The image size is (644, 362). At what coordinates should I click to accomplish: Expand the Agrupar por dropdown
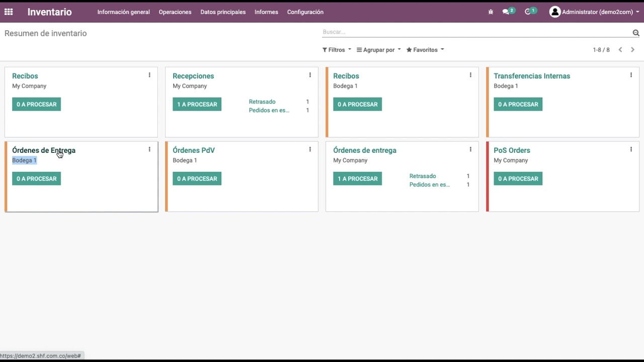pos(379,50)
